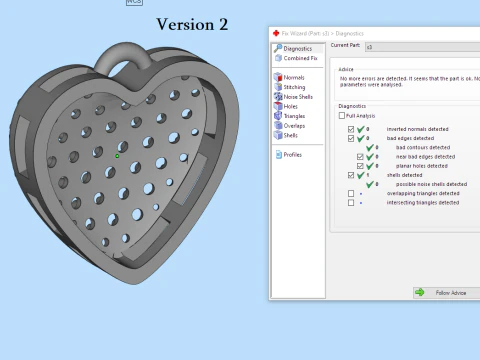Enable the Full Analysis checkbox
This screenshot has width=480, height=360.
point(342,116)
